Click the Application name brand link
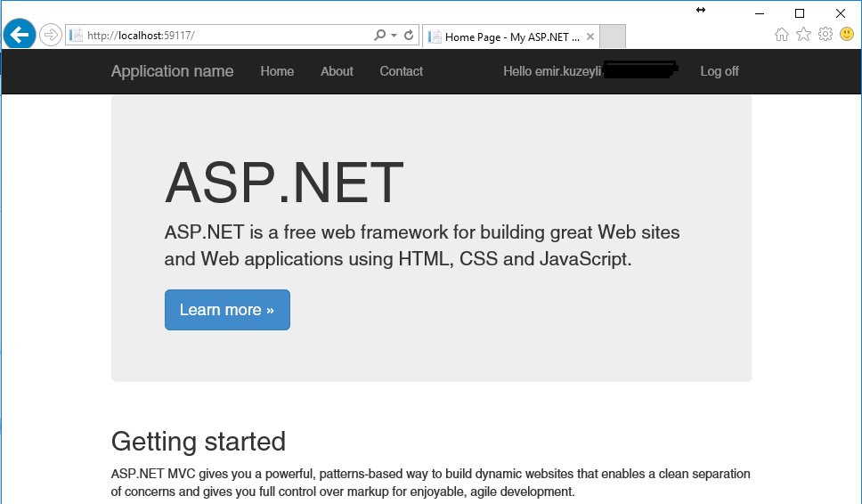 pos(172,71)
